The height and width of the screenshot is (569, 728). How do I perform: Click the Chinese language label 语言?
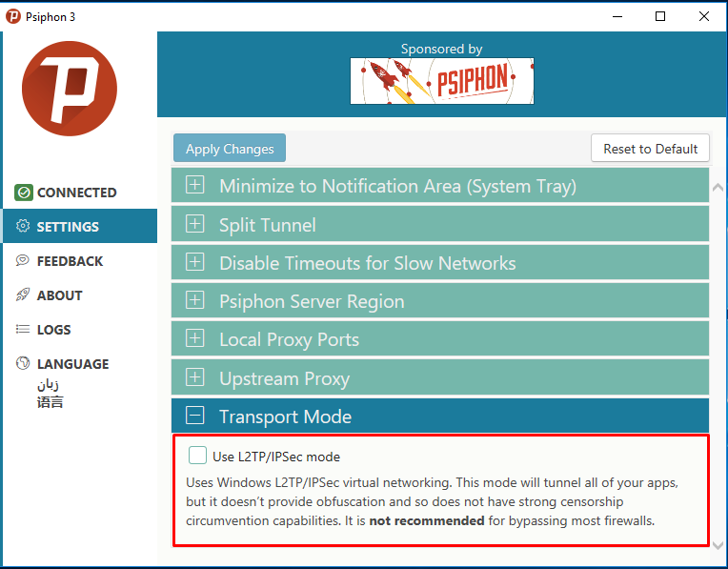(x=51, y=402)
